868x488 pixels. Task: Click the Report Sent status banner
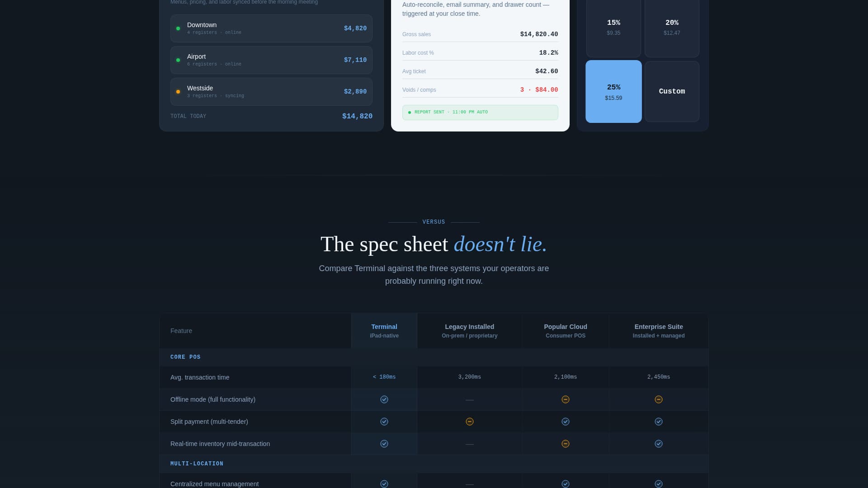pyautogui.click(x=480, y=113)
